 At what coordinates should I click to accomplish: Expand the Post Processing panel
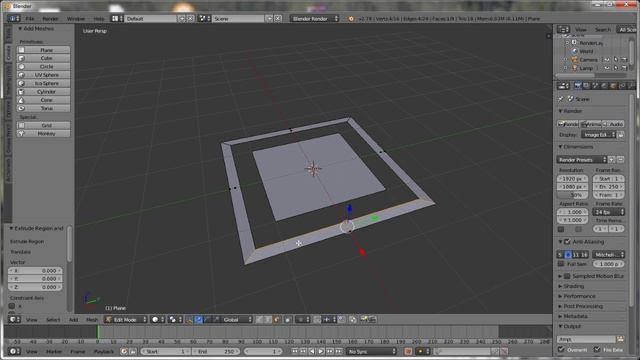[560, 306]
